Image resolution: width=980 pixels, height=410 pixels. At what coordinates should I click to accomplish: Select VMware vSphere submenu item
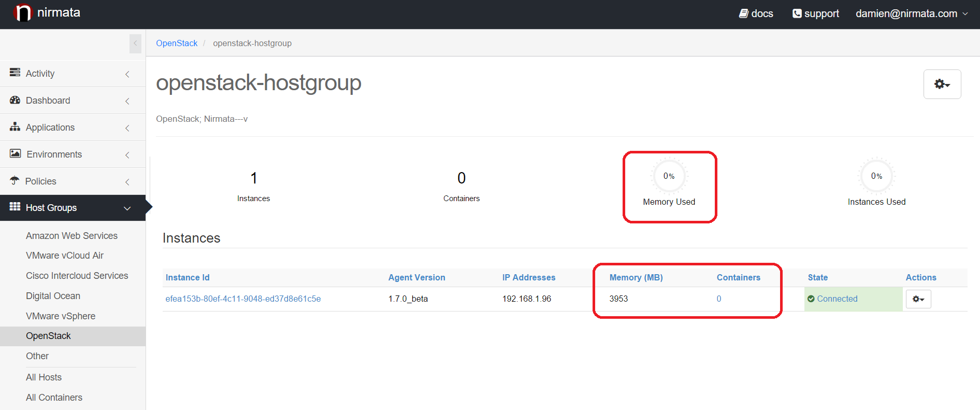(61, 316)
